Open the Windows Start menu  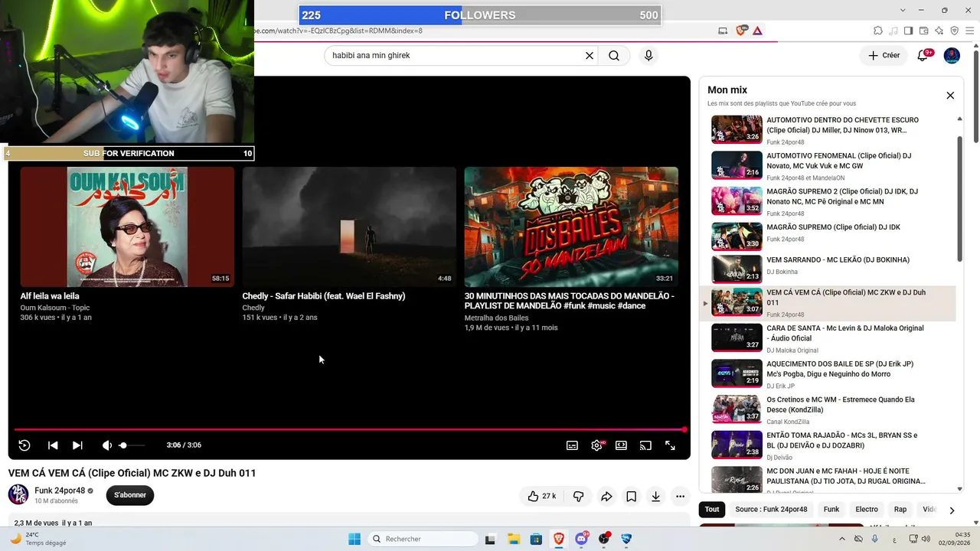(354, 539)
